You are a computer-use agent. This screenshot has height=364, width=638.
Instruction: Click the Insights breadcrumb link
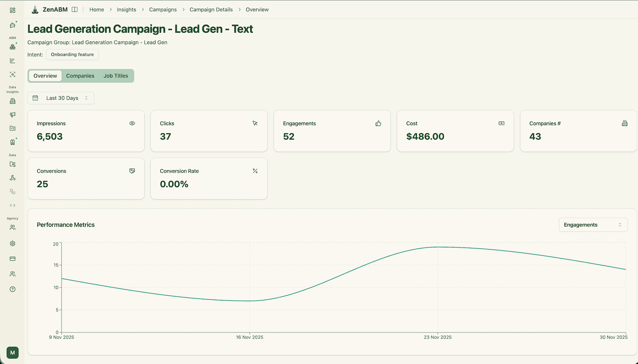[x=126, y=10]
